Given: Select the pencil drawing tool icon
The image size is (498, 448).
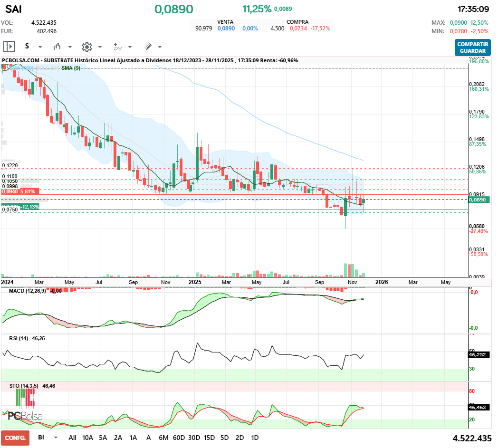Looking at the screenshot, I should pyautogui.click(x=148, y=47).
